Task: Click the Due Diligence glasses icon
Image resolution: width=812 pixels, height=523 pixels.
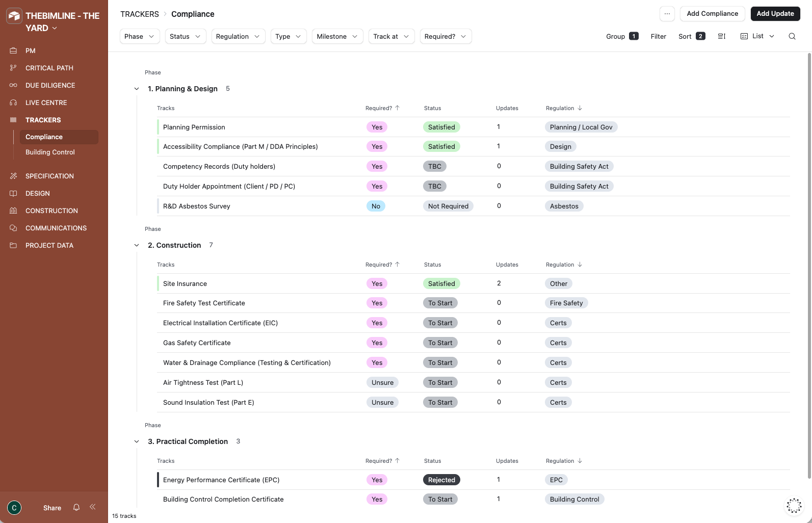Action: point(13,85)
